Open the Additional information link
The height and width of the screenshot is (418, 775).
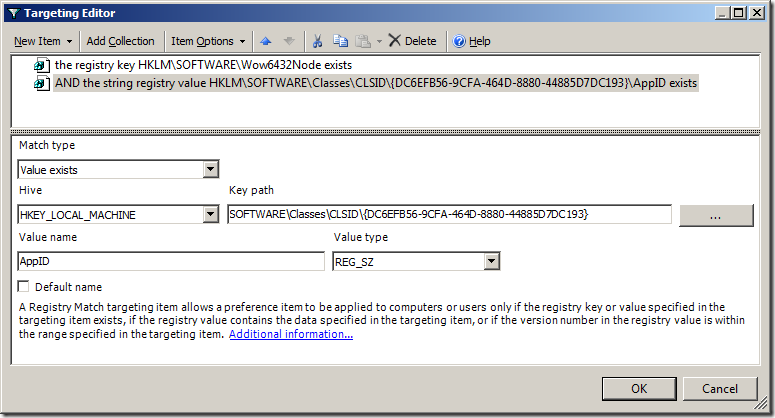click(290, 334)
